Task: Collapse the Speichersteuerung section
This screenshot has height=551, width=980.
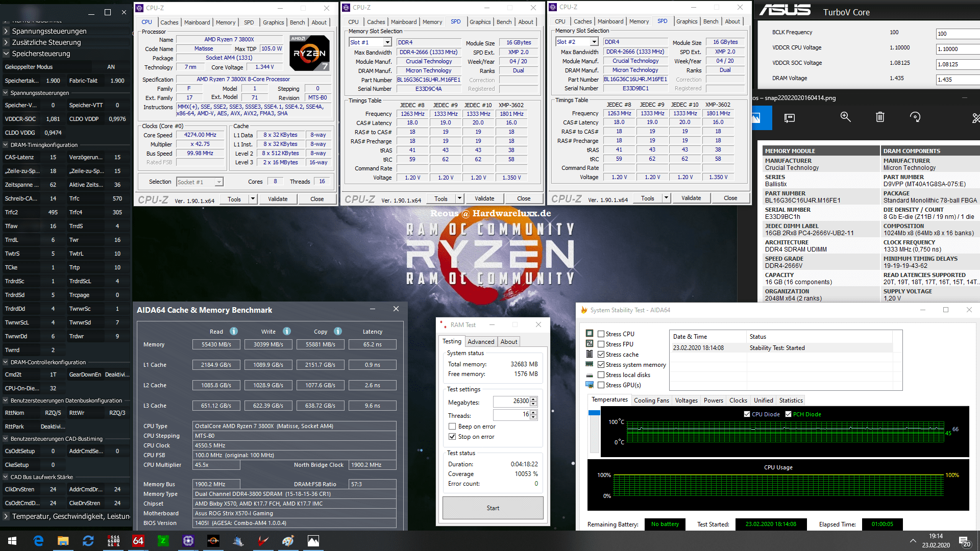Action: tap(6, 54)
